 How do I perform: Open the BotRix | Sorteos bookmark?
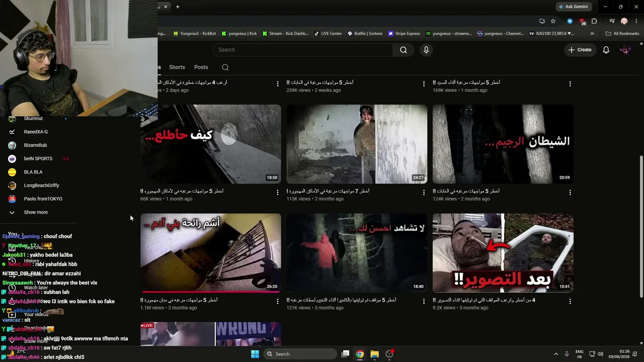365,34
